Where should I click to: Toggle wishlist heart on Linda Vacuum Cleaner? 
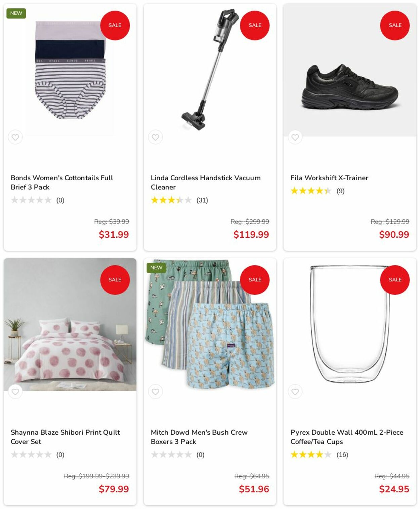tap(155, 137)
